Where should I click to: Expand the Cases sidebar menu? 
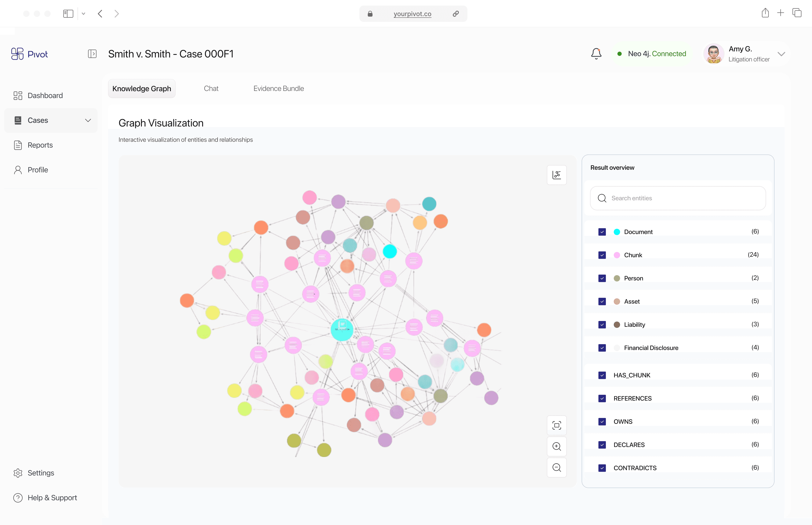point(88,120)
